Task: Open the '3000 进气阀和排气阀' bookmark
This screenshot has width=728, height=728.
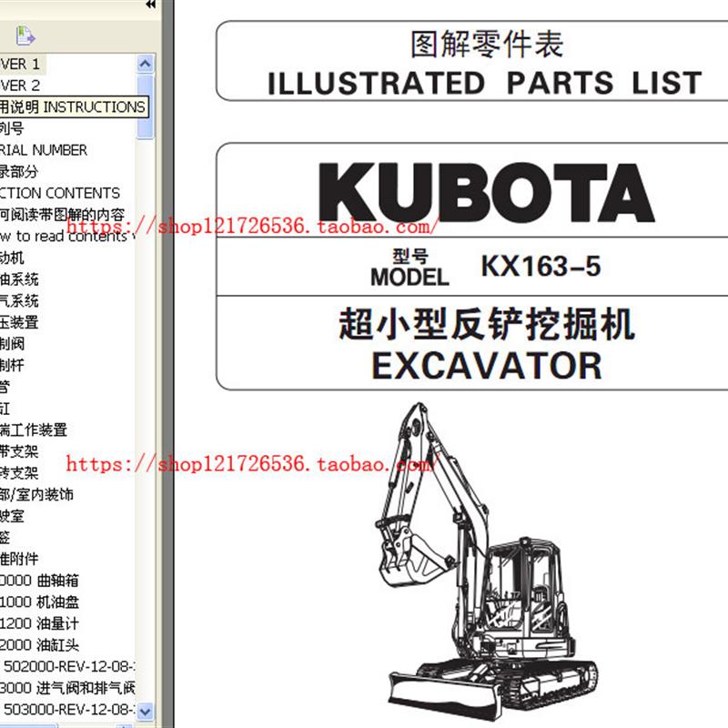Action: 67,688
